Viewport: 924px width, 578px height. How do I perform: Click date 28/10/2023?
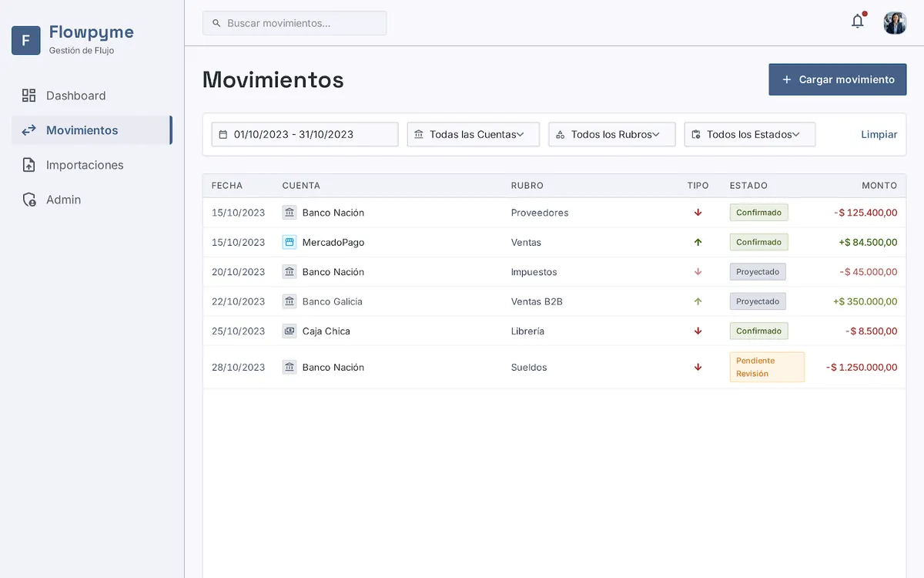coord(238,368)
